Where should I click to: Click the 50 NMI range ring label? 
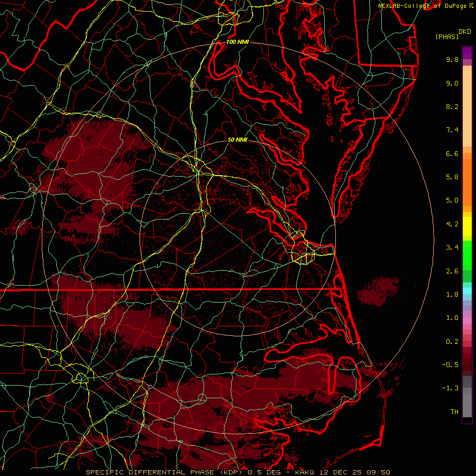[x=237, y=140]
